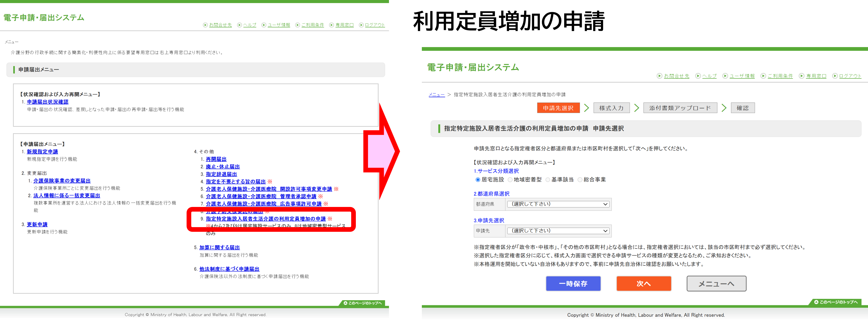Open the 都道府県 dropdown

pos(558,204)
